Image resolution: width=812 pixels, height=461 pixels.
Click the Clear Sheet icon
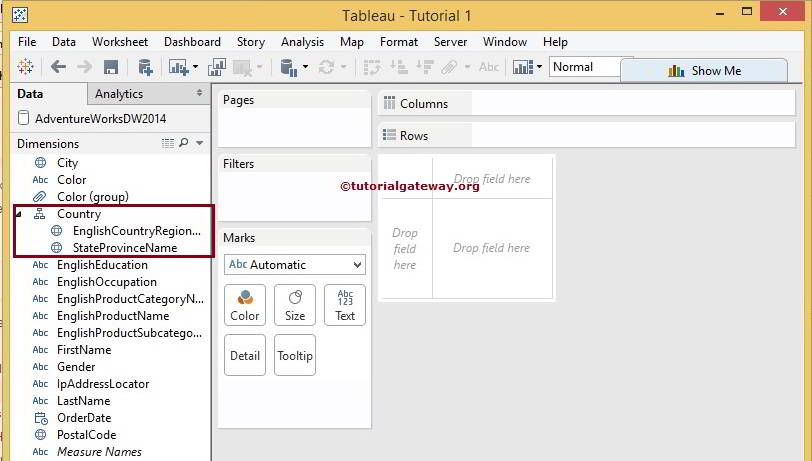[x=242, y=68]
